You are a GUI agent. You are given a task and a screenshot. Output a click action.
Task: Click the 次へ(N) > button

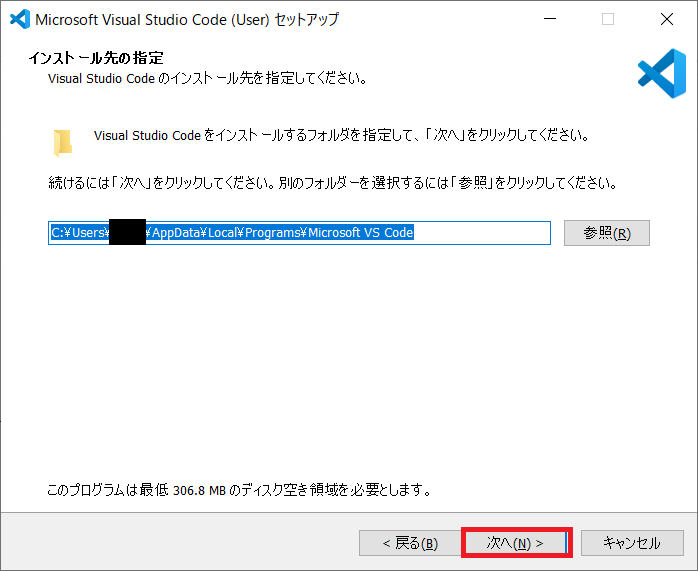point(516,543)
